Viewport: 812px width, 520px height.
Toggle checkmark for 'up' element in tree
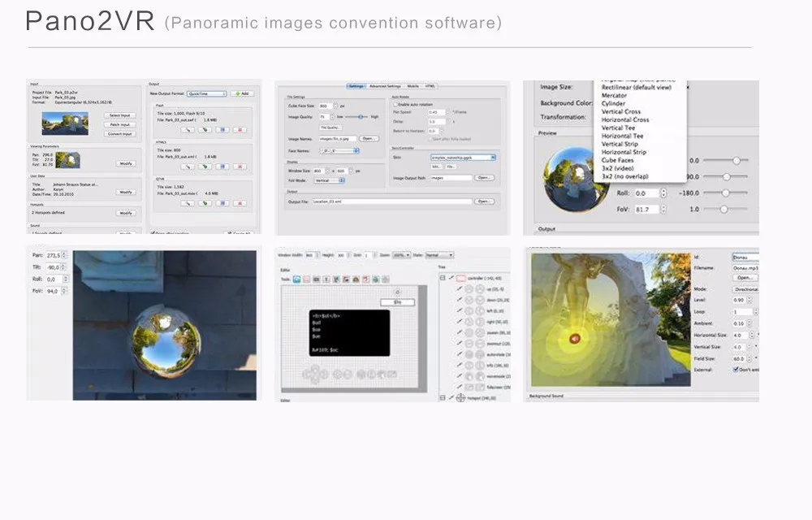click(x=460, y=289)
